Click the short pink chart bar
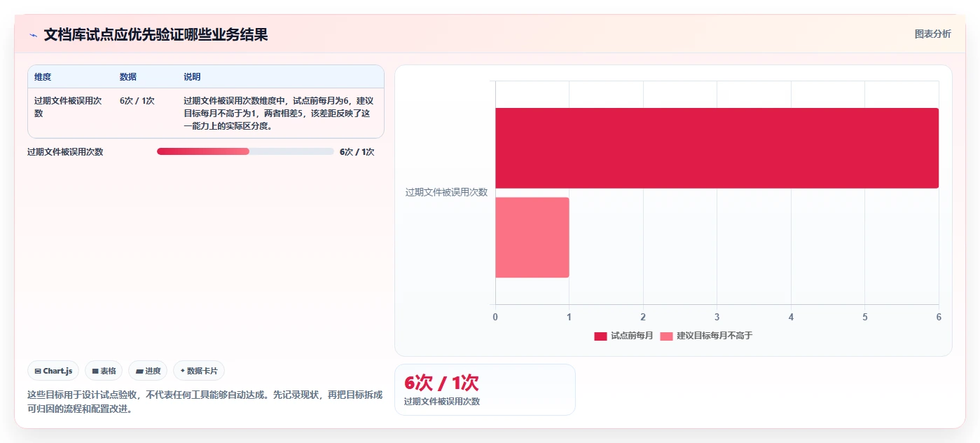The width and height of the screenshot is (980, 443). tap(532, 238)
